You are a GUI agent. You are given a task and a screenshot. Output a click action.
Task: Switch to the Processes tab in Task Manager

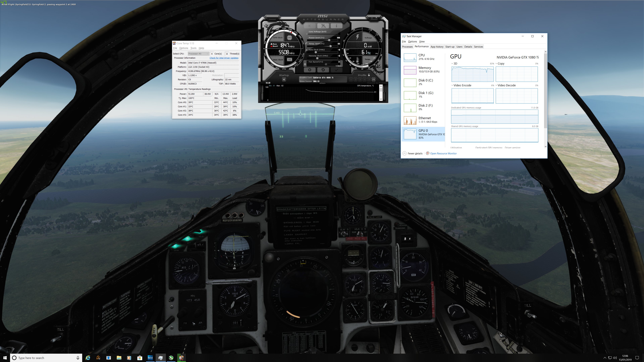click(407, 47)
